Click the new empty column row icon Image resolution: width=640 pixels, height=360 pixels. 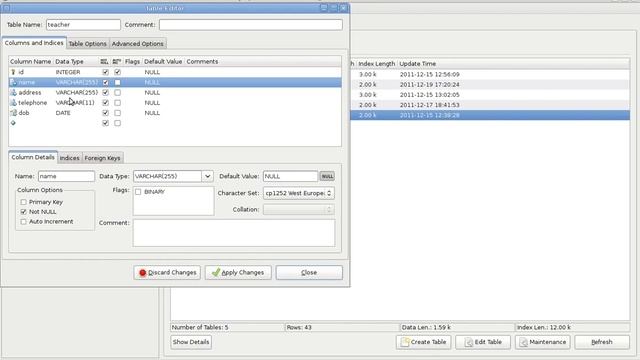[13, 123]
